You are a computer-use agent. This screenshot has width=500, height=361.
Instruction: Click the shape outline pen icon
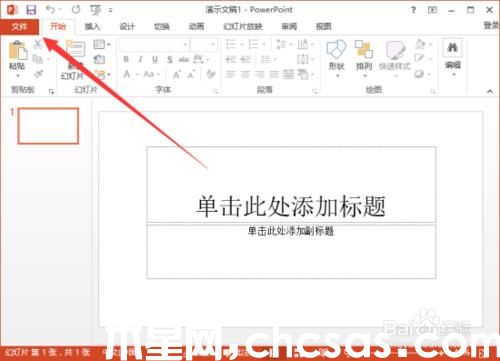coord(419,59)
